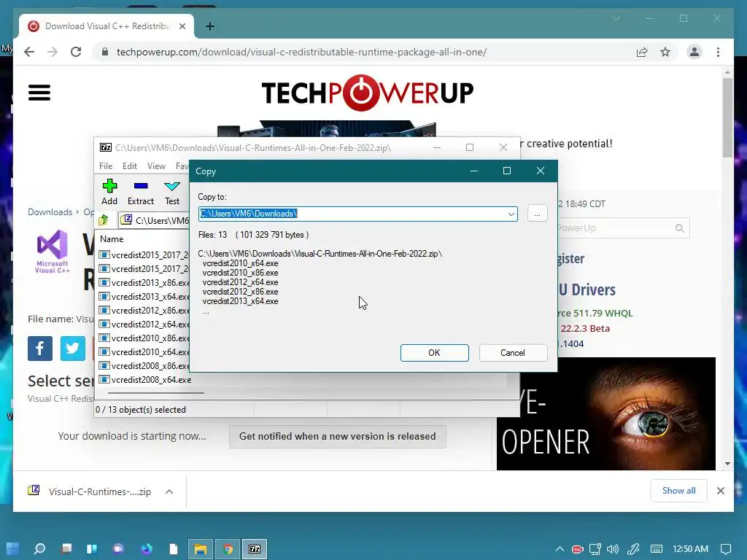The image size is (747, 560).
Task: Reload the Chrome page
Action: [76, 52]
